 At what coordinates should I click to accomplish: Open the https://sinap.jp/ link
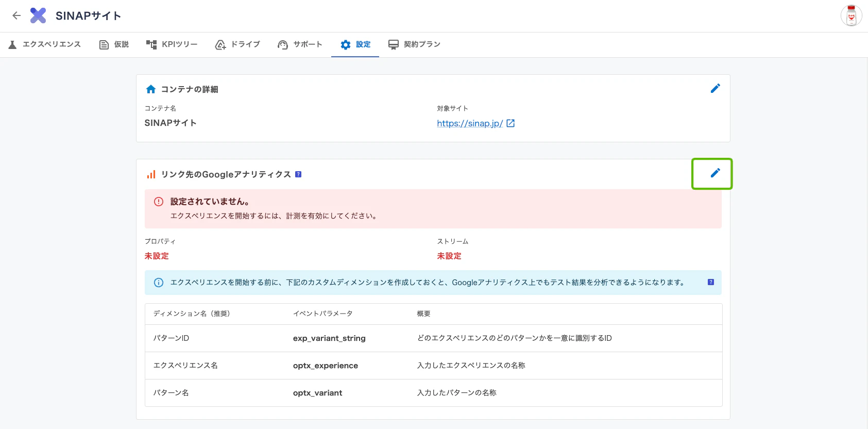coord(470,123)
